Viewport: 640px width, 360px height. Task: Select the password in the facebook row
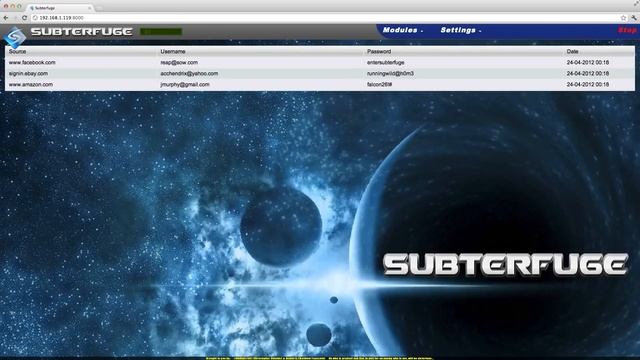click(x=386, y=62)
